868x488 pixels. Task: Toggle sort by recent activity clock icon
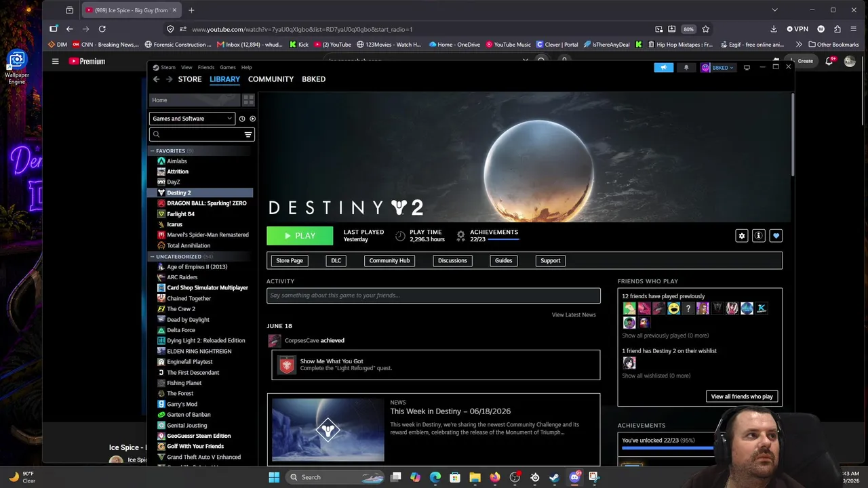pyautogui.click(x=242, y=119)
